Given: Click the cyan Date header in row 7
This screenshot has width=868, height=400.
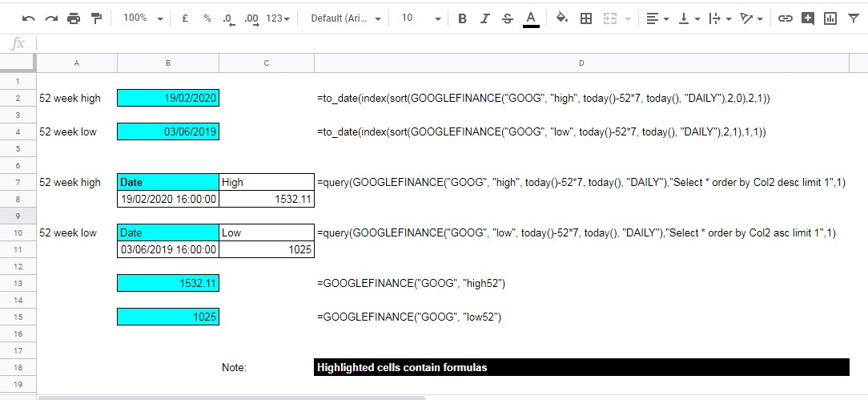Looking at the screenshot, I should pyautogui.click(x=167, y=182).
